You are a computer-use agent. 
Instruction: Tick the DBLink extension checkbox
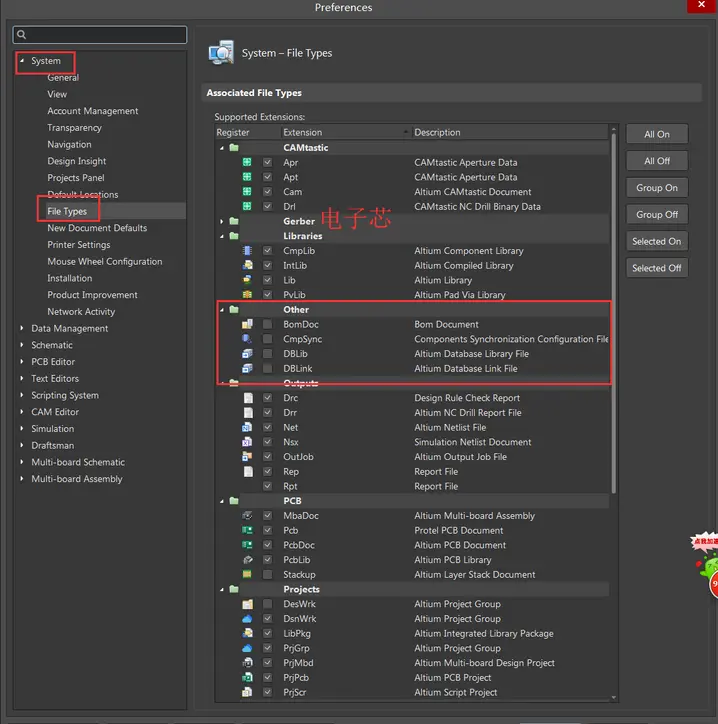(x=267, y=368)
